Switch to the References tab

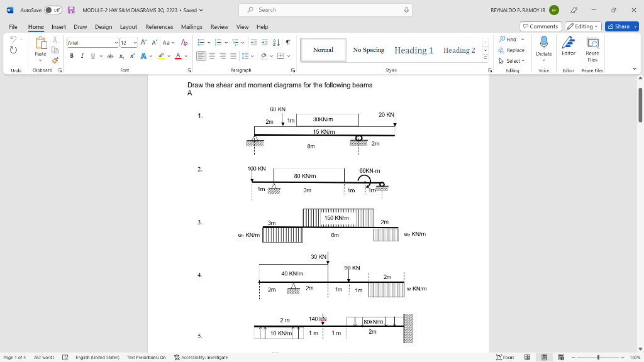click(x=159, y=26)
